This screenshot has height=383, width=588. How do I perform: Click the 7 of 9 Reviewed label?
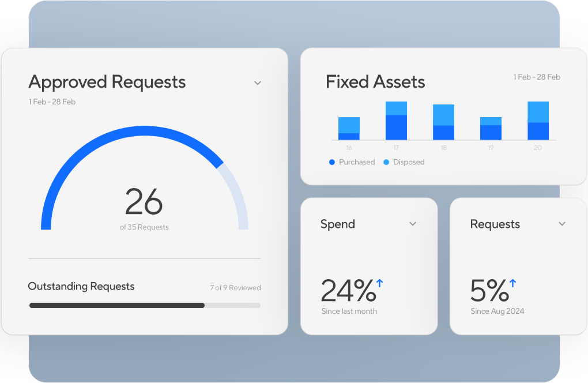click(235, 287)
